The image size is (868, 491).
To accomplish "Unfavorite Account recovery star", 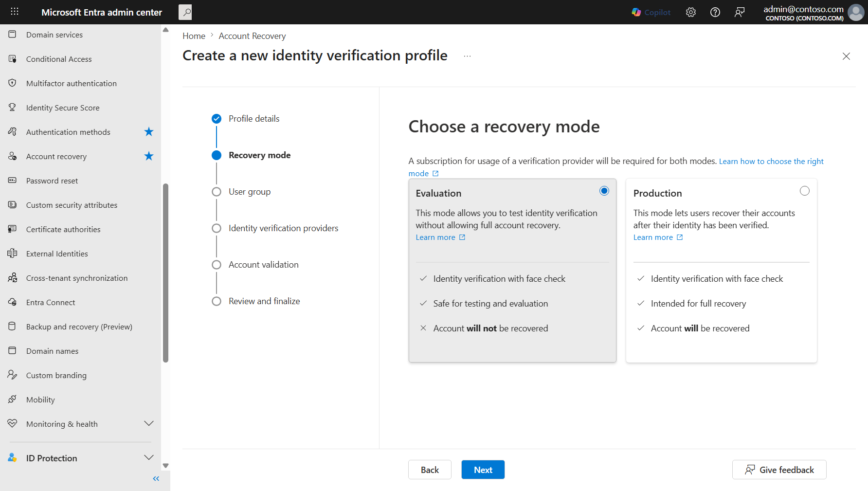I will [x=149, y=156].
